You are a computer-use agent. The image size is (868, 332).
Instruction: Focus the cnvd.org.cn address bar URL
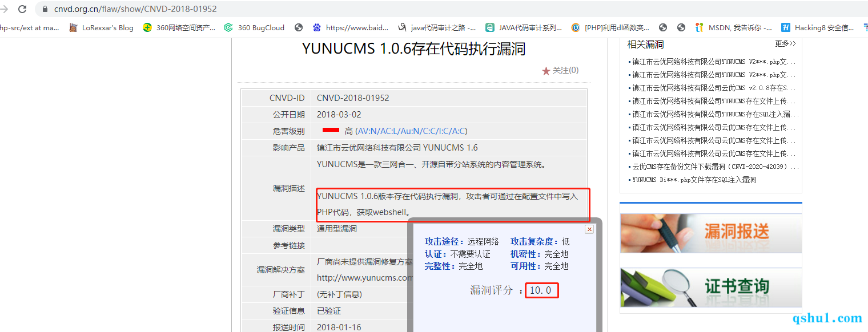pyautogui.click(x=135, y=9)
